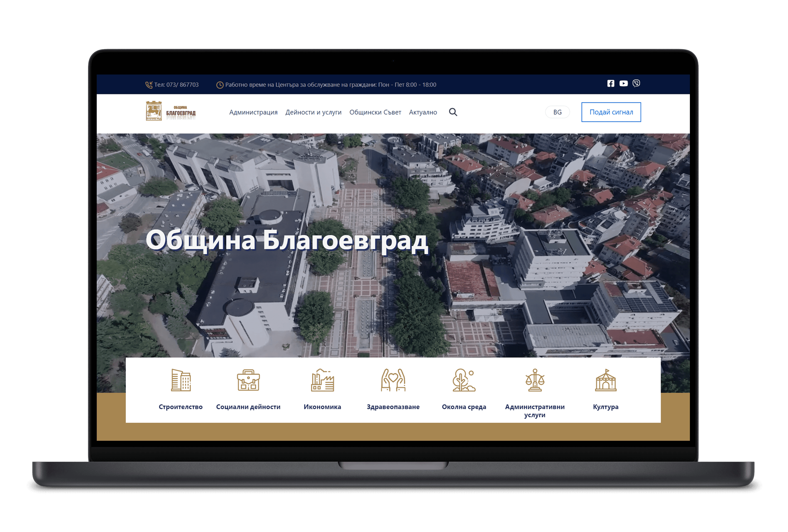Click the Социални дейности briefcase icon
This screenshot has width=788, height=532.
pos(248,380)
